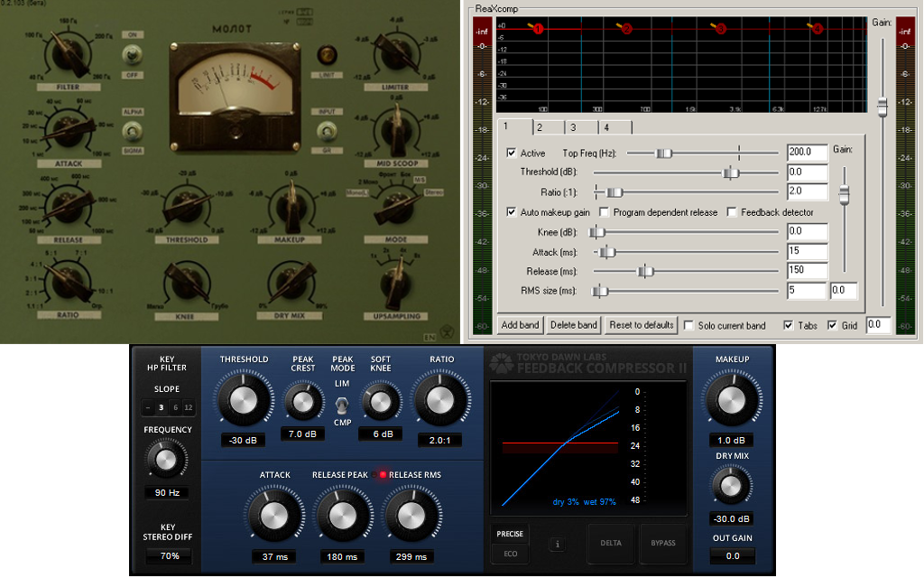
Task: Toggle the Molot filter ON/OFF switch
Action: coord(132,55)
